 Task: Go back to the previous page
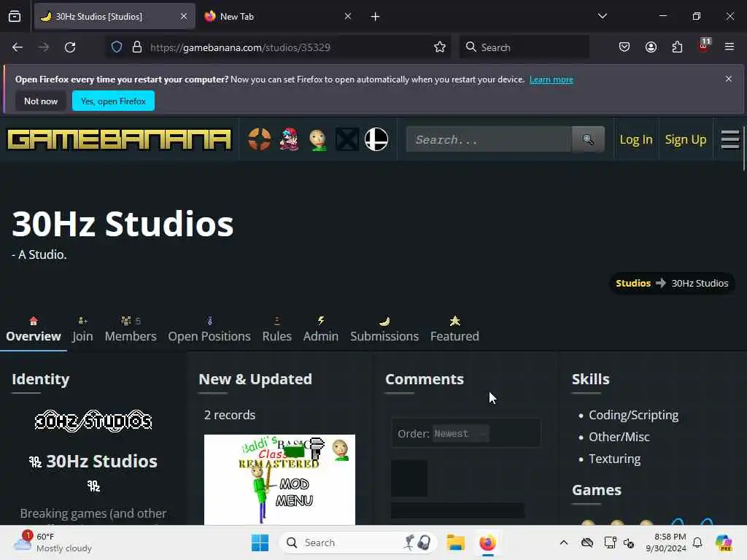point(18,47)
